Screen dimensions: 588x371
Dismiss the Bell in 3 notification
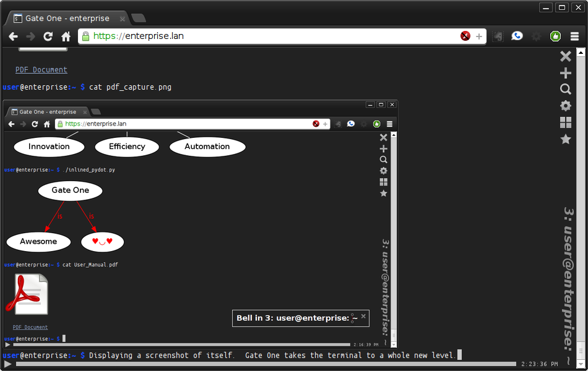click(363, 317)
